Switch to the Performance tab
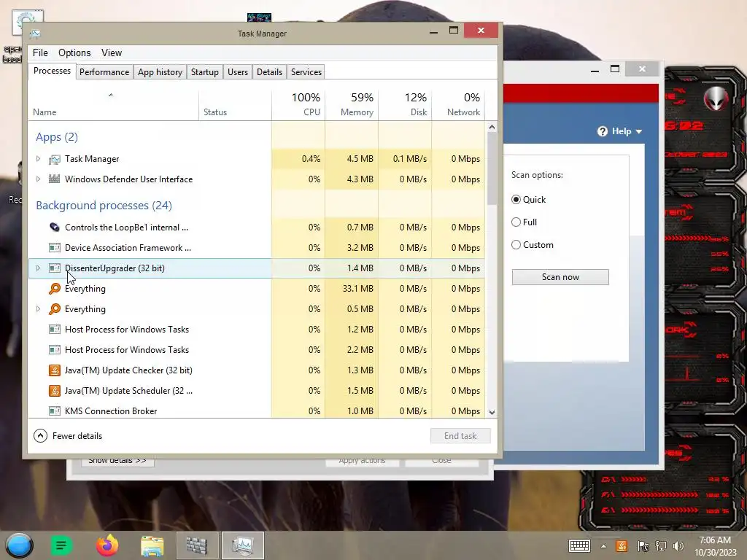This screenshot has width=747, height=560. pos(104,72)
